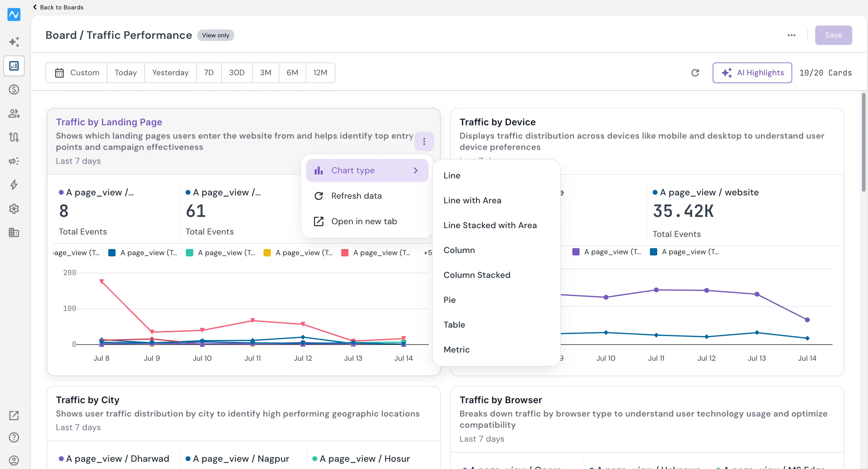Click Refresh data in the card menu
The image size is (868, 469).
367,196
